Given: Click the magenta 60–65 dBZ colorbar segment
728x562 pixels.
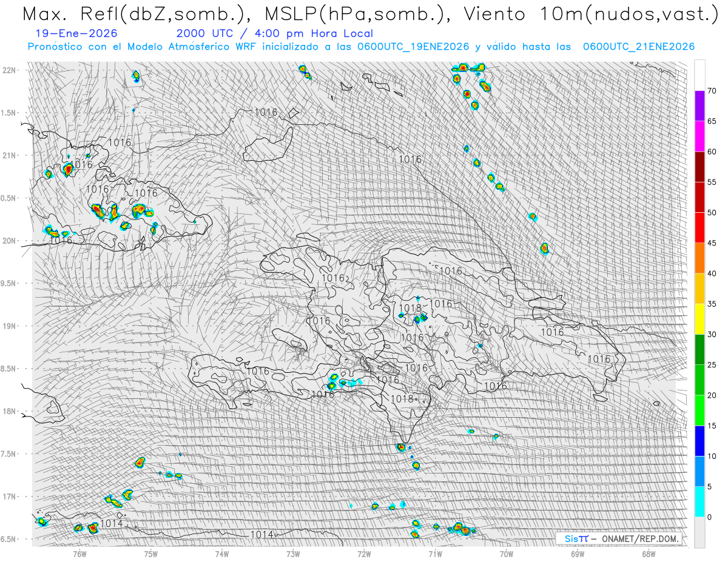Looking at the screenshot, I should [700, 136].
